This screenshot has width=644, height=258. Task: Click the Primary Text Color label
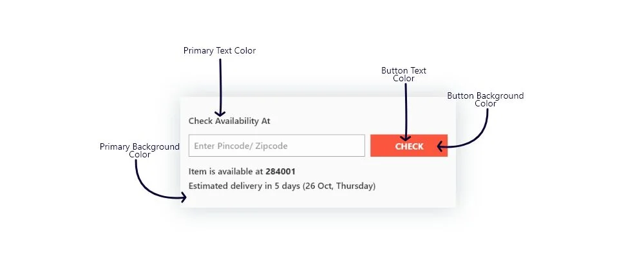(220, 51)
